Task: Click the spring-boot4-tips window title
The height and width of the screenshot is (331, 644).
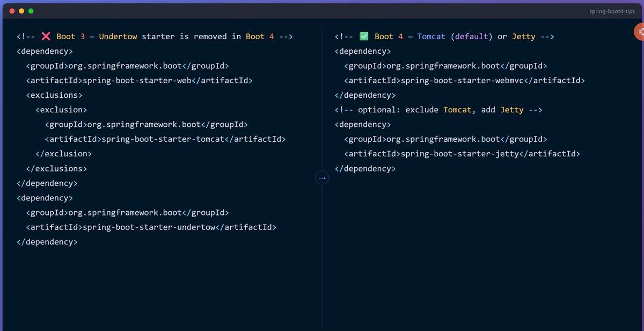Action: coord(612,11)
